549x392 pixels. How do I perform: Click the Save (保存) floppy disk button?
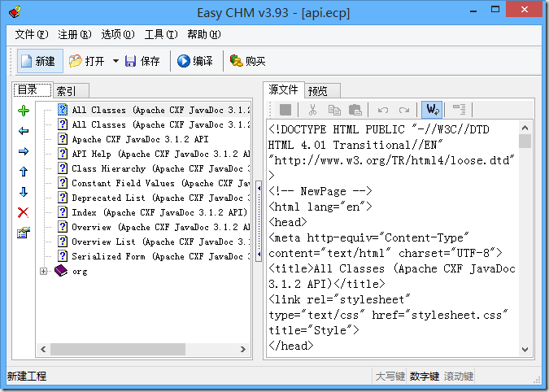point(142,61)
